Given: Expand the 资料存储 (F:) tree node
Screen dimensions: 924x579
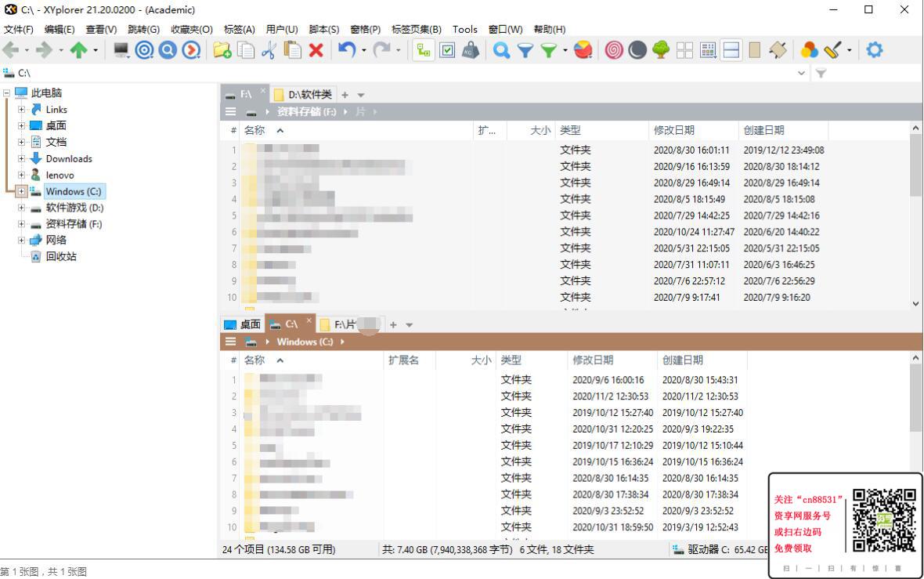Looking at the screenshot, I should coord(21,224).
